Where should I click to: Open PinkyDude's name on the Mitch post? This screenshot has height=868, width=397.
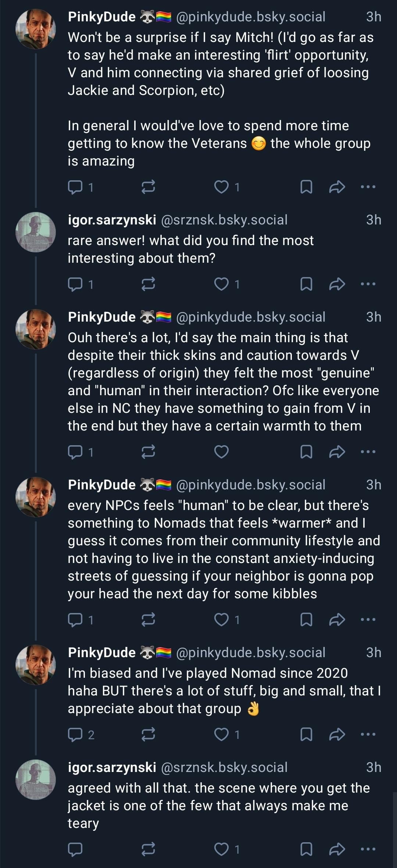coord(102,17)
